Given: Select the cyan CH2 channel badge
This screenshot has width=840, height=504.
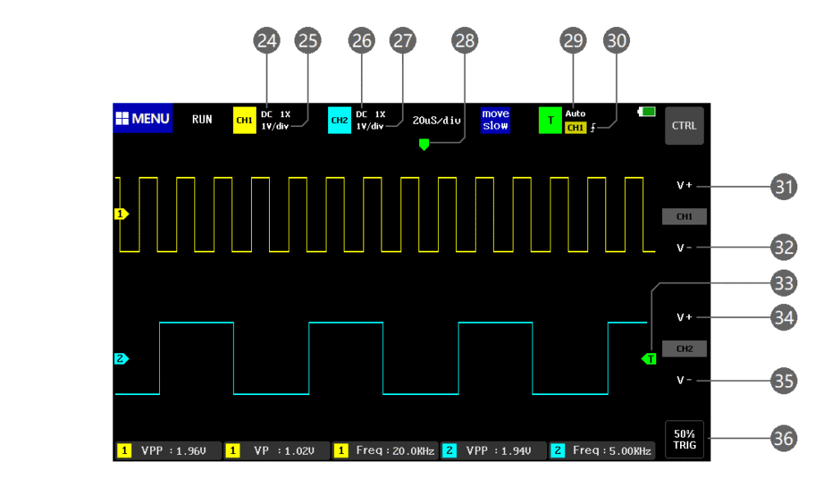Looking at the screenshot, I should point(339,120).
